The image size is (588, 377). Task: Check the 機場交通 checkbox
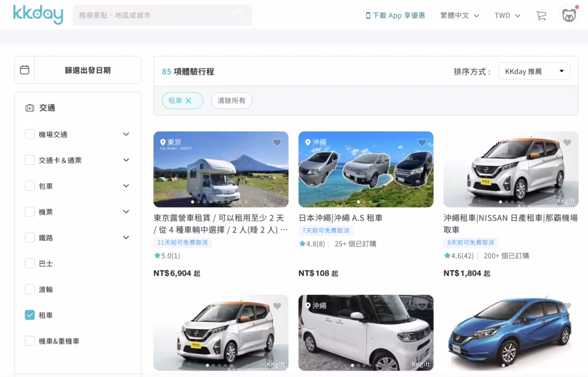pos(30,134)
